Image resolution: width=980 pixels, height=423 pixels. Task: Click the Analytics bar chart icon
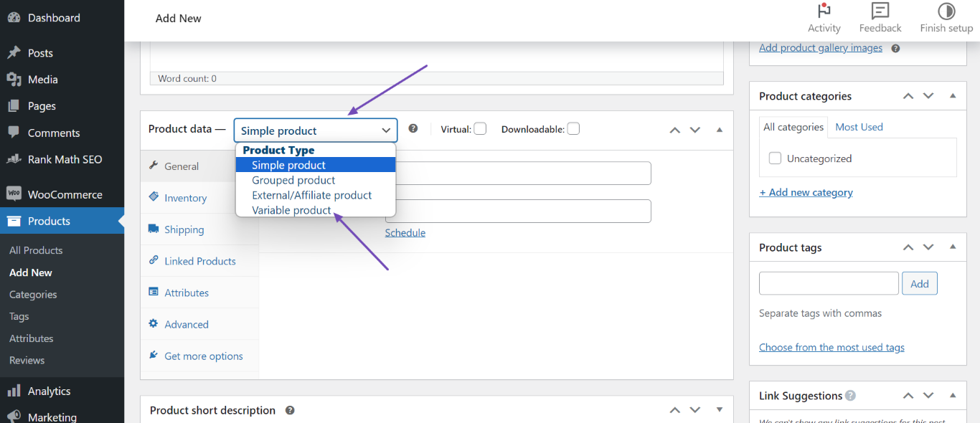tap(14, 391)
